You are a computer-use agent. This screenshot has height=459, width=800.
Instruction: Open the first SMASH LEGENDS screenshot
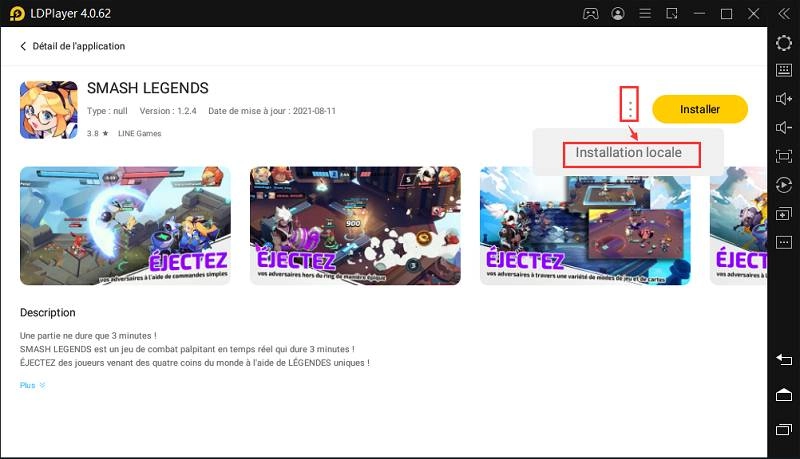click(125, 225)
